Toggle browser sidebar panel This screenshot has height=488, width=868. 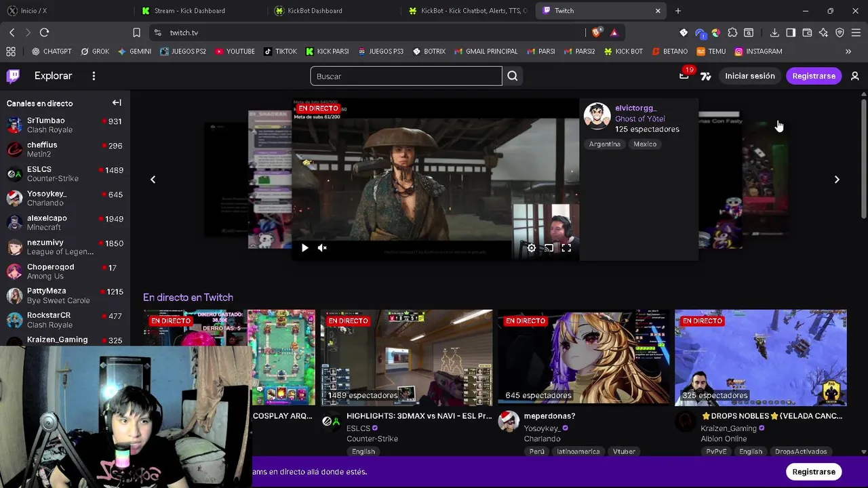(x=791, y=33)
